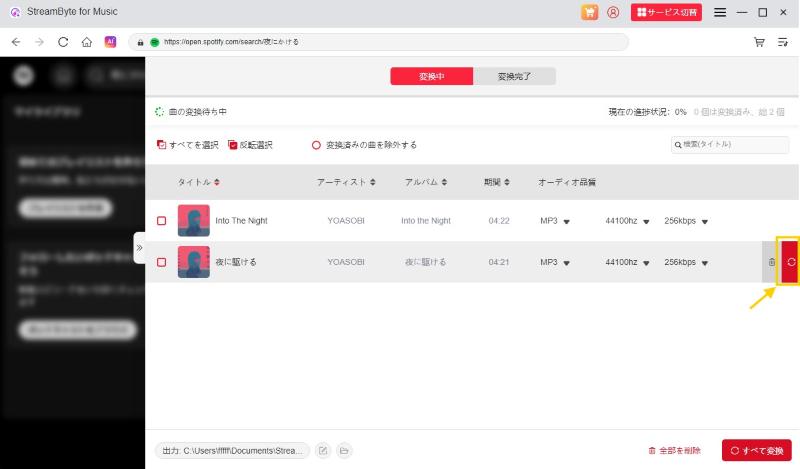The width and height of the screenshot is (800, 469).
Task: Switch to the 変換中 tab
Action: [432, 77]
